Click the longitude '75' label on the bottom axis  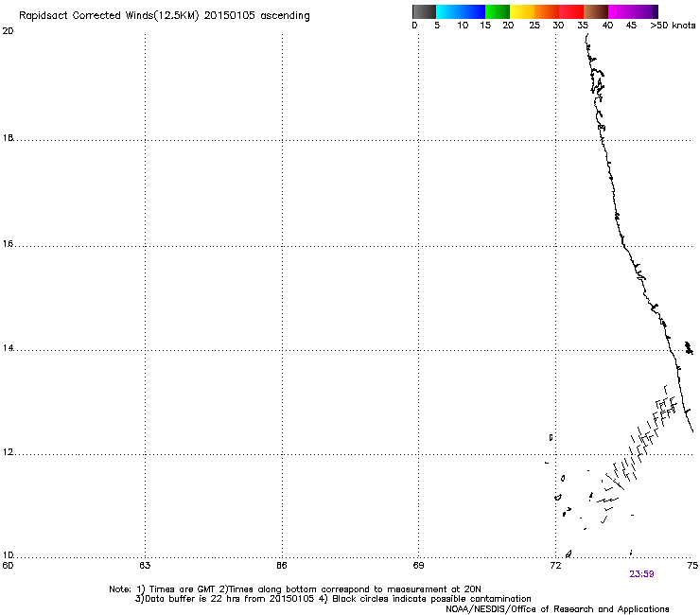point(692,566)
